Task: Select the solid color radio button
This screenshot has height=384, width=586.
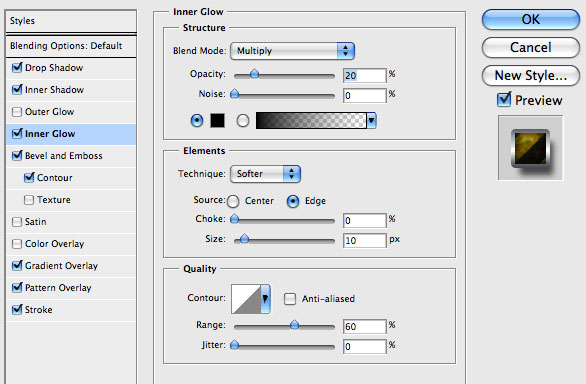Action: [x=197, y=120]
